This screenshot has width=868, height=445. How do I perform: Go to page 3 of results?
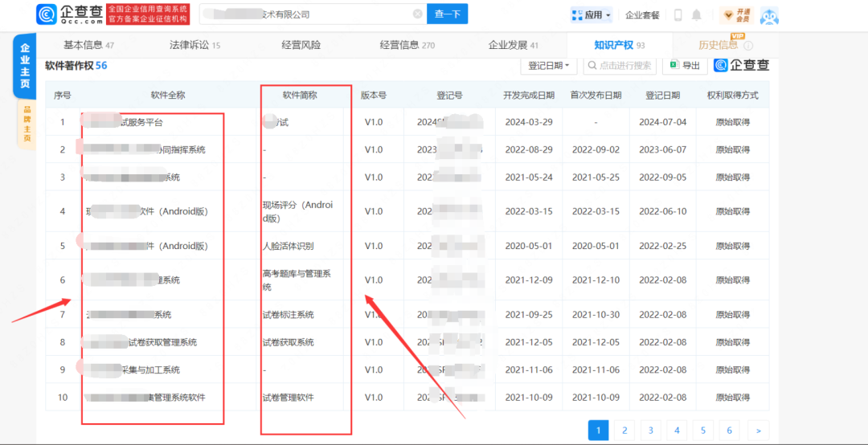coord(651,430)
